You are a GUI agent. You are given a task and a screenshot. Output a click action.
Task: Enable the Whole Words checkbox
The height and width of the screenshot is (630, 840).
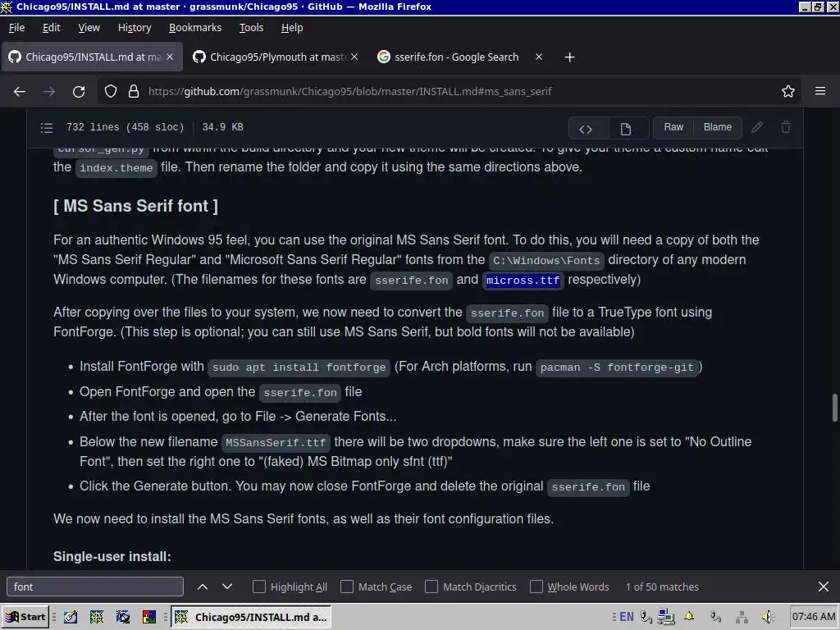click(536, 587)
